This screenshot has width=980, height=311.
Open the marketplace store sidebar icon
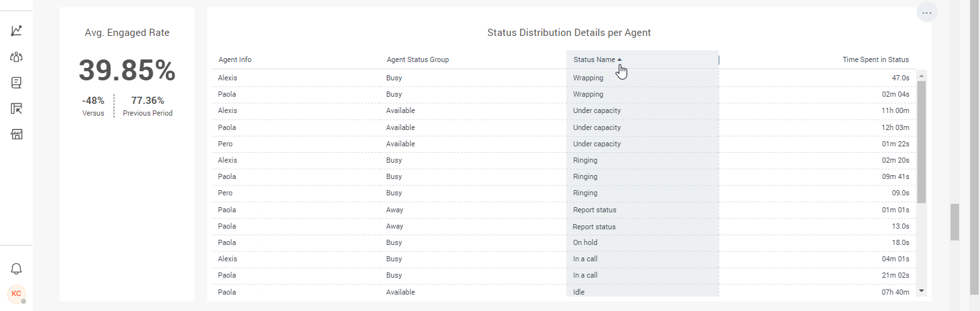pos(16,135)
